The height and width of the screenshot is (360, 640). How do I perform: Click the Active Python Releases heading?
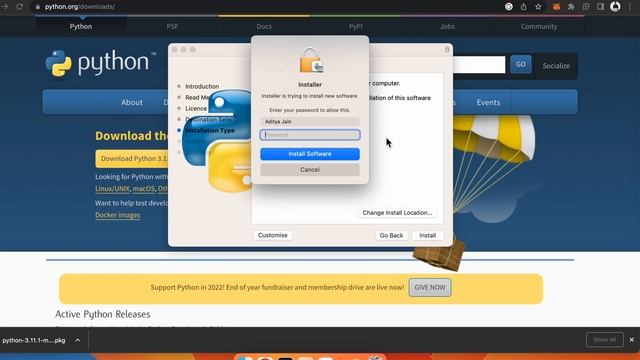pos(103,314)
